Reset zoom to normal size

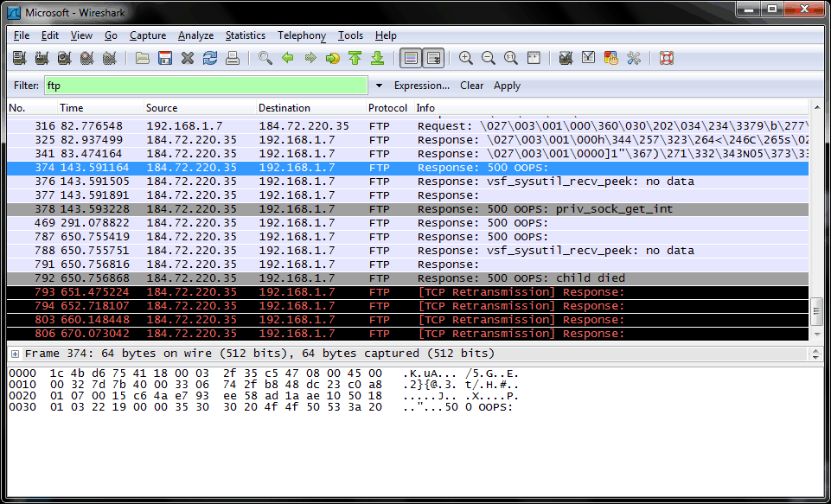[x=511, y=58]
